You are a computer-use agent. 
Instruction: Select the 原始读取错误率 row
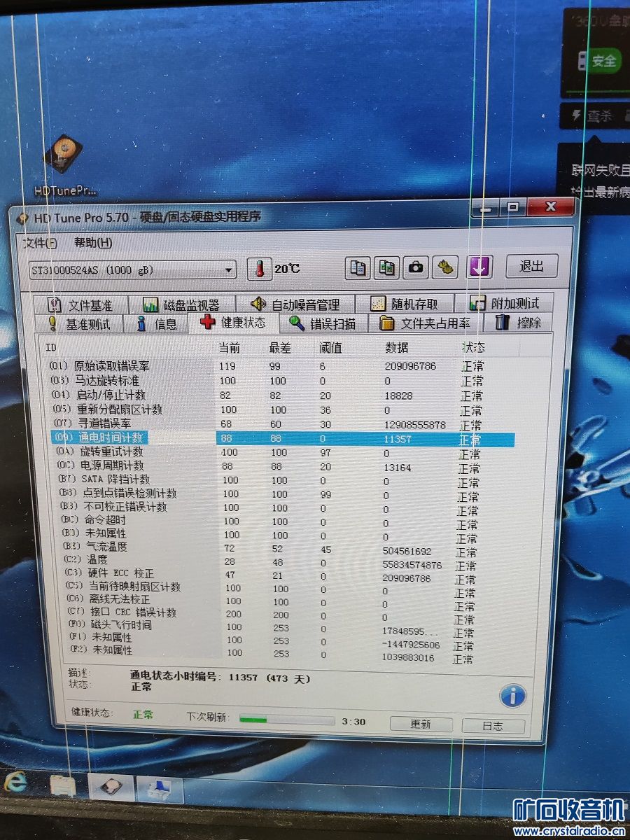coord(280,366)
